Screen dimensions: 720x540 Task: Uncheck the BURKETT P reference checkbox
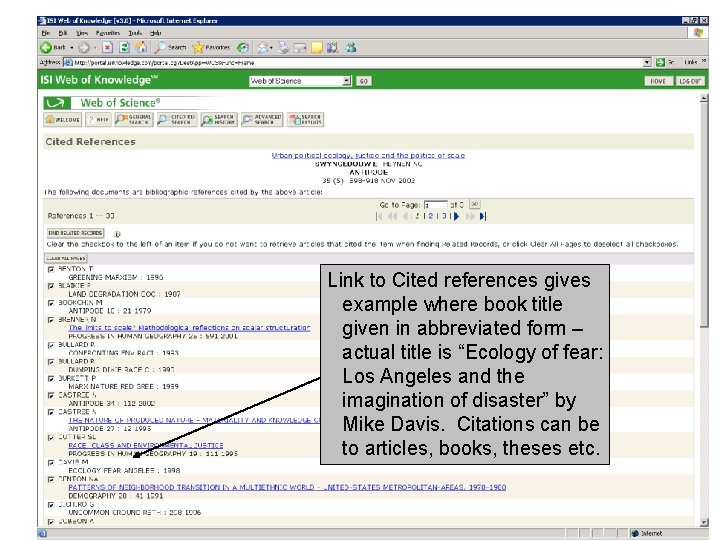click(51, 378)
